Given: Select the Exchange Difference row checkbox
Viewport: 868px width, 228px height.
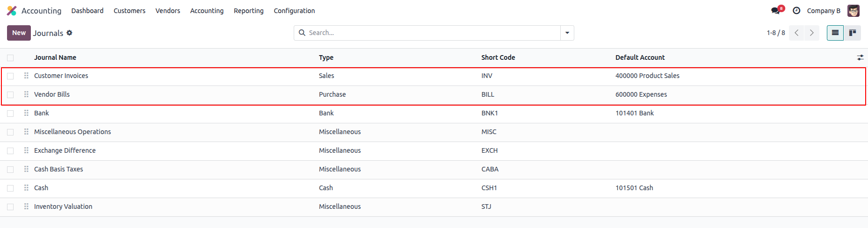Looking at the screenshot, I should click(10, 151).
